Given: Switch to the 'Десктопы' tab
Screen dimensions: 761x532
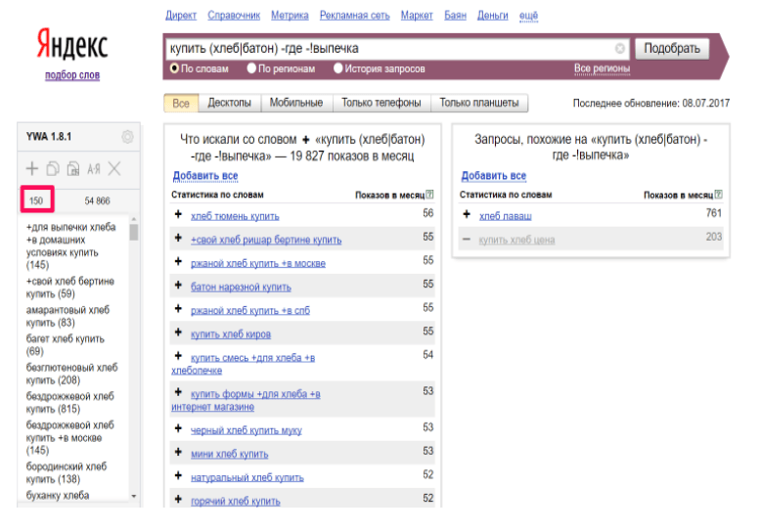Looking at the screenshot, I should (x=230, y=103).
